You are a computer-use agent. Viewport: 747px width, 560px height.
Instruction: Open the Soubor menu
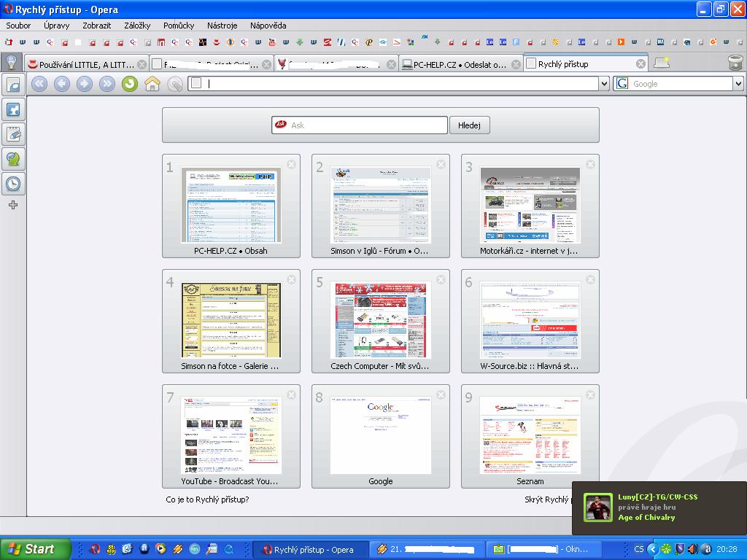(x=18, y=26)
